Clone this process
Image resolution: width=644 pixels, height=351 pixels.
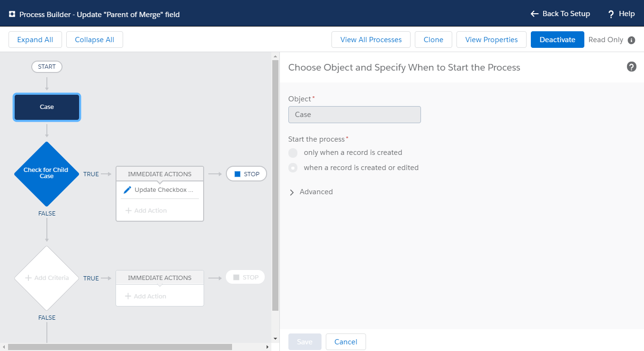[x=433, y=40]
